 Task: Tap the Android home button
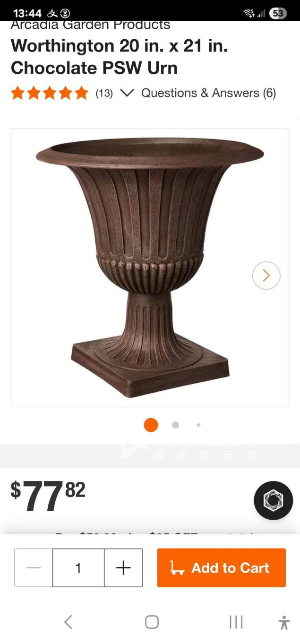pos(152,622)
